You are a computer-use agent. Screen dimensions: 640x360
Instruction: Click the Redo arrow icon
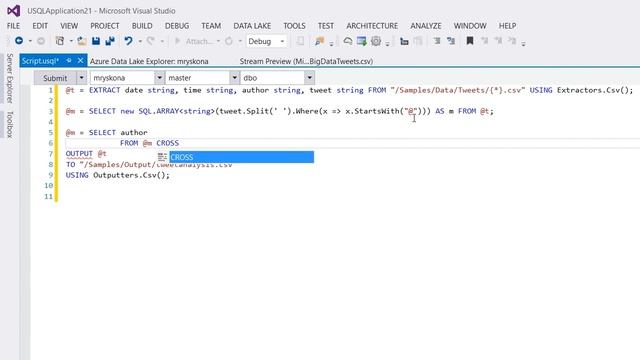pos(151,41)
